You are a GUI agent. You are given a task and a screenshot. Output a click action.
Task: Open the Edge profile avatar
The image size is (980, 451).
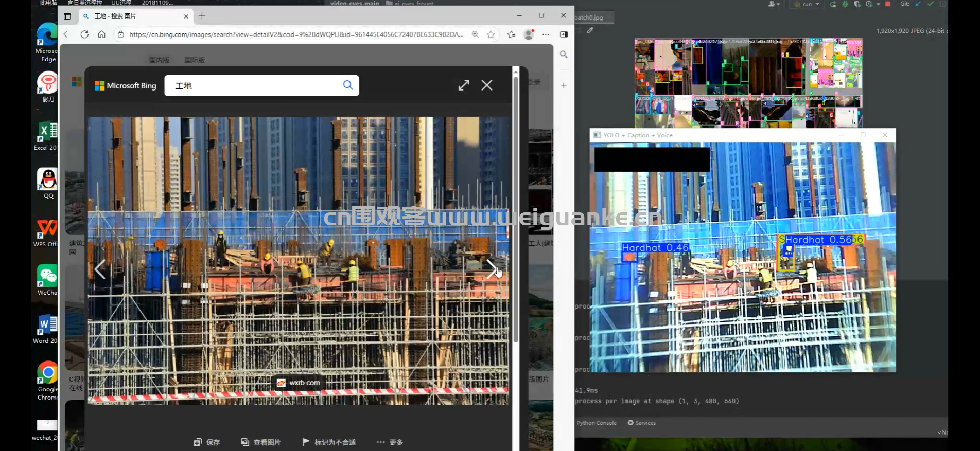[529, 34]
